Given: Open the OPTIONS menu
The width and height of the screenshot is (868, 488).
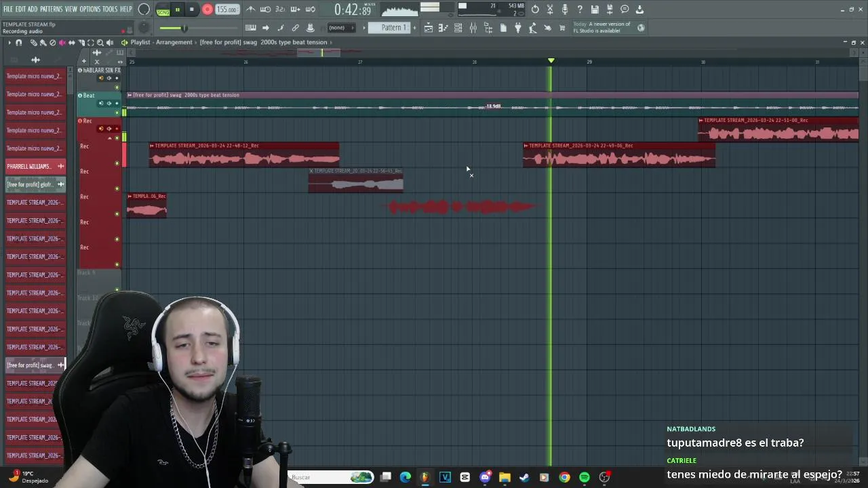Looking at the screenshot, I should coord(90,9).
